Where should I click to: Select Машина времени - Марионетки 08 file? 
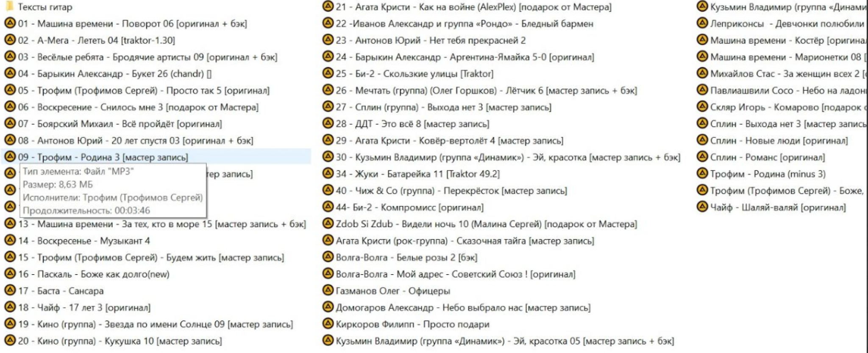pyautogui.click(x=789, y=57)
